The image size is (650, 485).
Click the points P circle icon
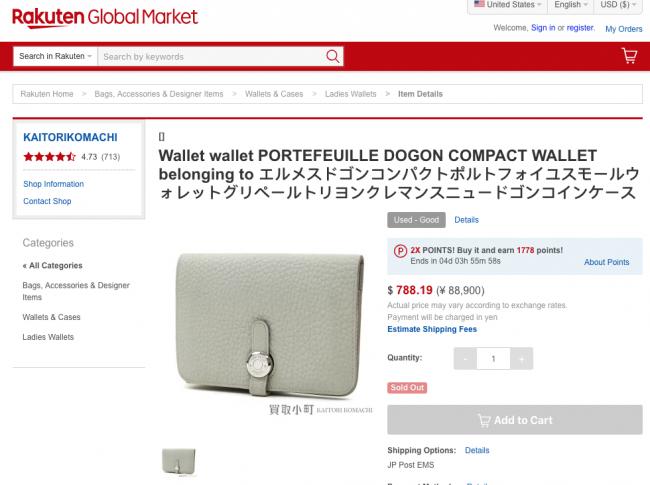(400, 251)
